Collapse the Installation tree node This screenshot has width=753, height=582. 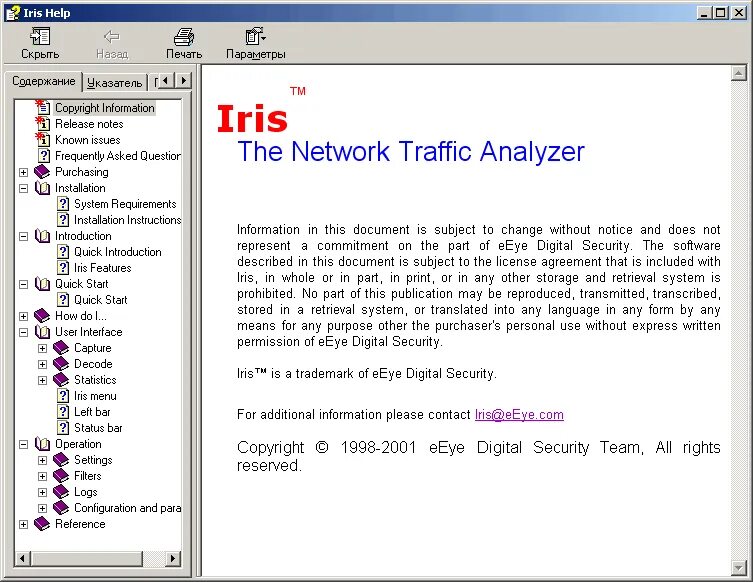click(24, 188)
